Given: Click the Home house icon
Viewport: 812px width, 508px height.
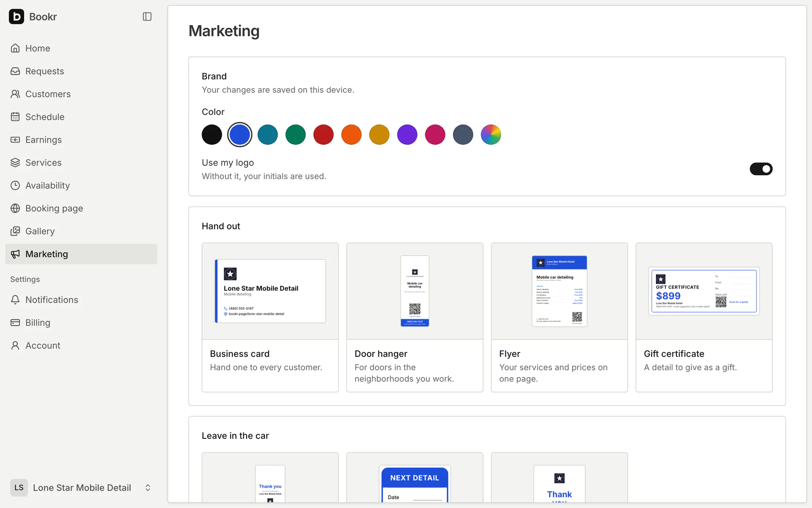Looking at the screenshot, I should (x=15, y=48).
